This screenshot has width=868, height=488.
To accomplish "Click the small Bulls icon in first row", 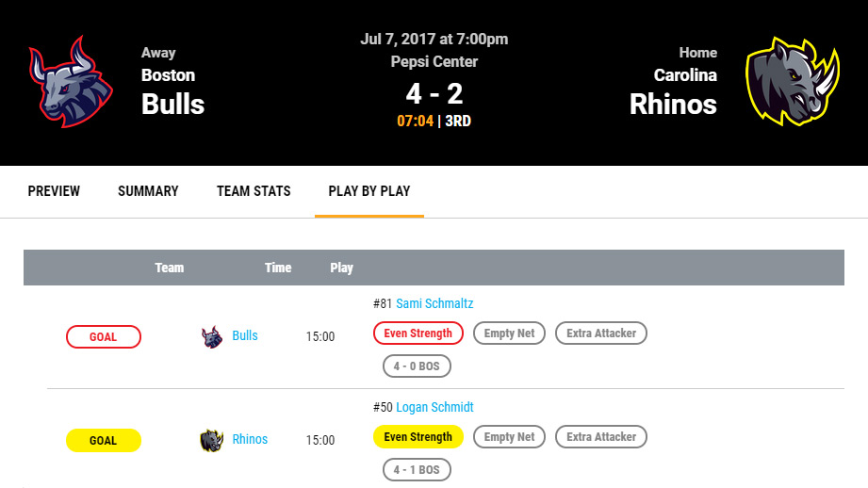I will [x=212, y=336].
